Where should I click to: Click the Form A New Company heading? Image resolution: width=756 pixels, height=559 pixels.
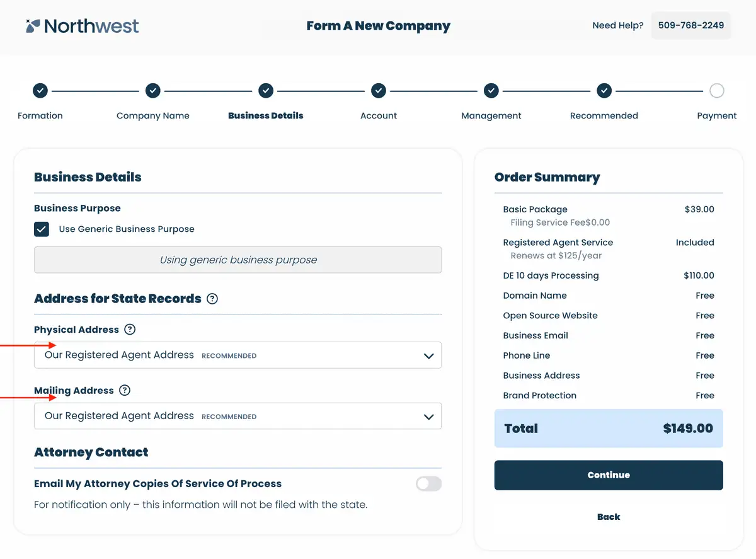378,26
